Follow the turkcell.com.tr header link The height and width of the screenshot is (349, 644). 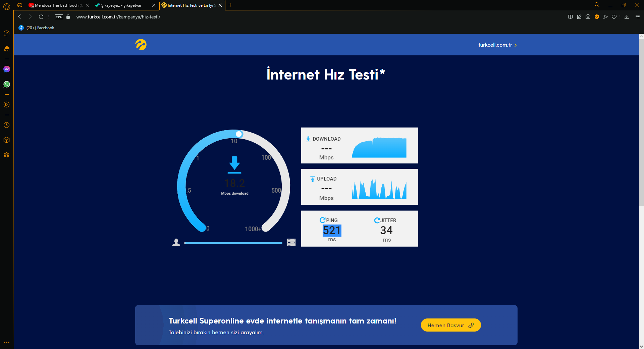497,45
